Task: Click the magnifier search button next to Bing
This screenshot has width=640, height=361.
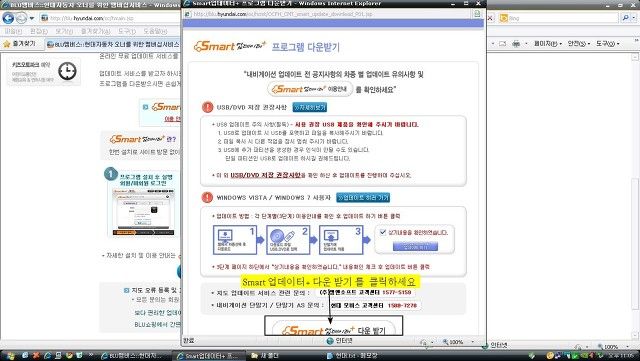Action: [625, 18]
